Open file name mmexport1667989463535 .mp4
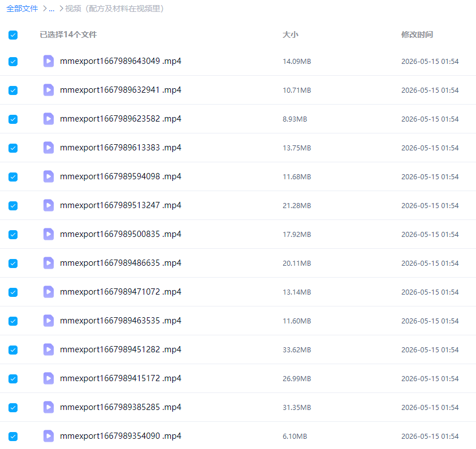 click(x=120, y=321)
